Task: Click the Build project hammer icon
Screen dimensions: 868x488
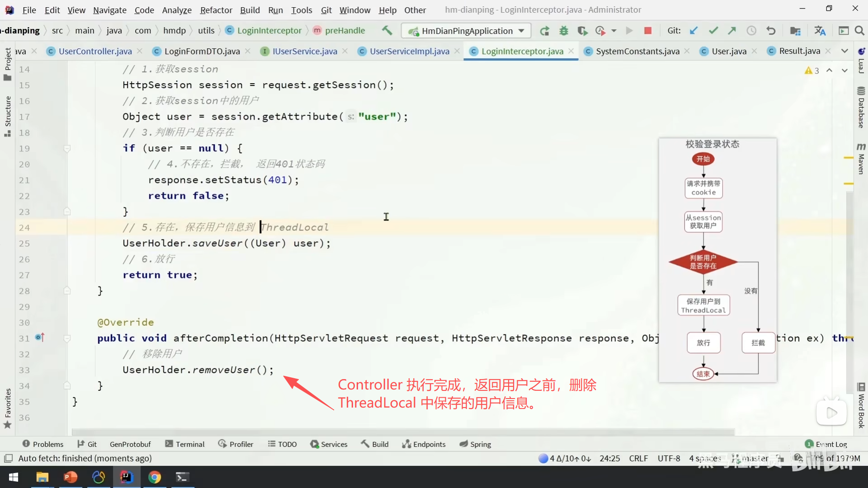Action: (387, 30)
